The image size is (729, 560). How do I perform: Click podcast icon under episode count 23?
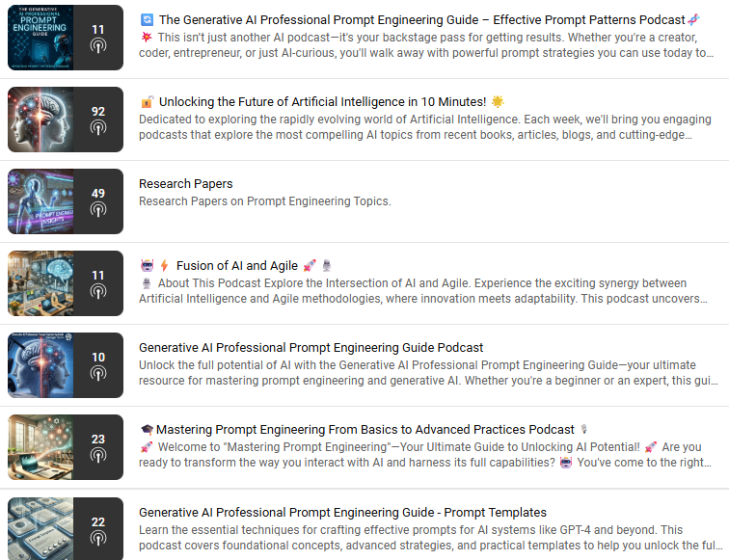[98, 455]
